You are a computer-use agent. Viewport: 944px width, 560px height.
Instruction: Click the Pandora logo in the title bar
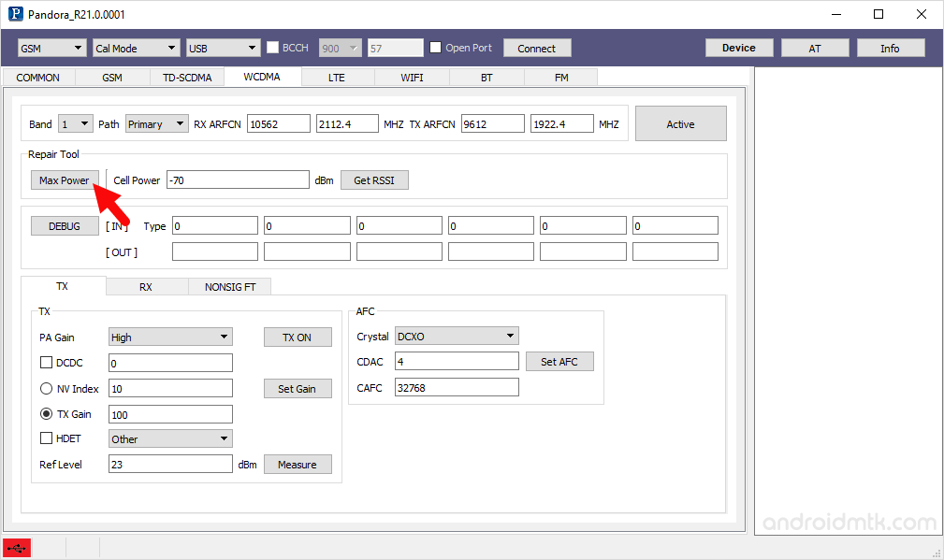[13, 14]
